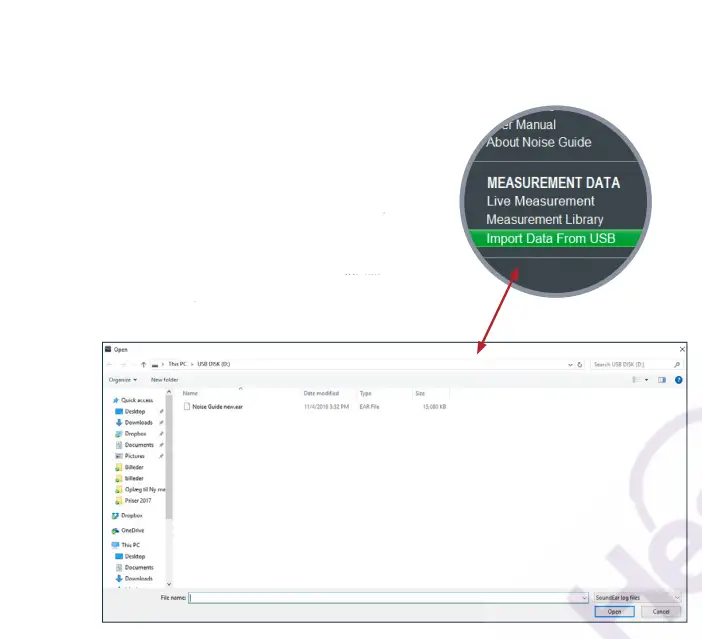Click the 11/4/2016 3:32 PM date cell
Viewport: 702px width, 639px height.
click(x=326, y=407)
